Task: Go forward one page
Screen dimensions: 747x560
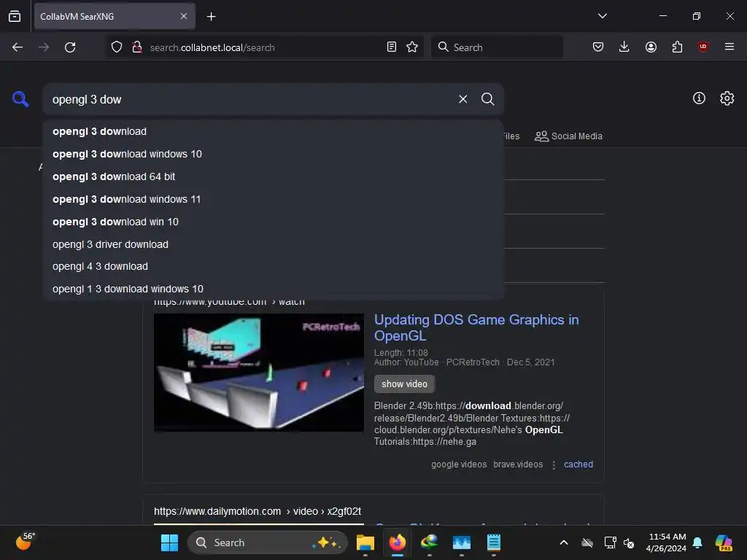Action: (x=44, y=47)
